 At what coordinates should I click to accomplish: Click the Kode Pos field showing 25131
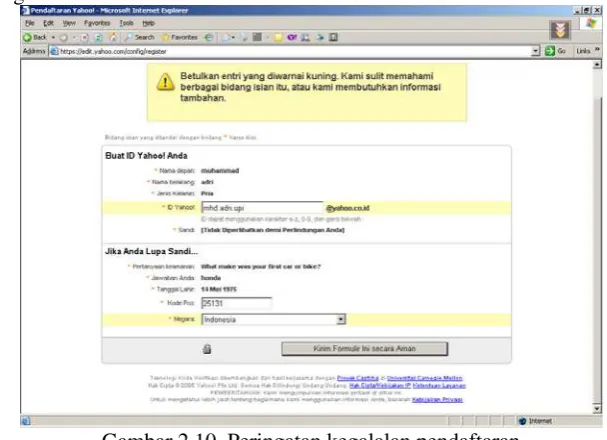tap(236, 303)
